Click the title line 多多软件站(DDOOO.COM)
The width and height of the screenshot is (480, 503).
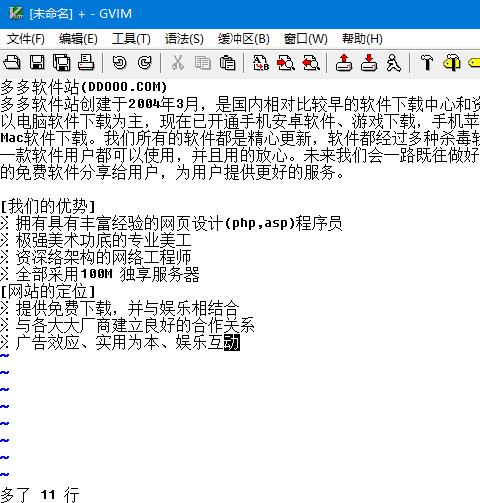coord(83,87)
